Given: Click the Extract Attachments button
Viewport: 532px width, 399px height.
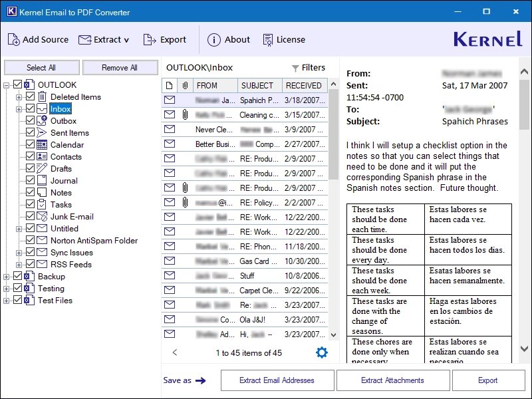Looking at the screenshot, I should 392,380.
